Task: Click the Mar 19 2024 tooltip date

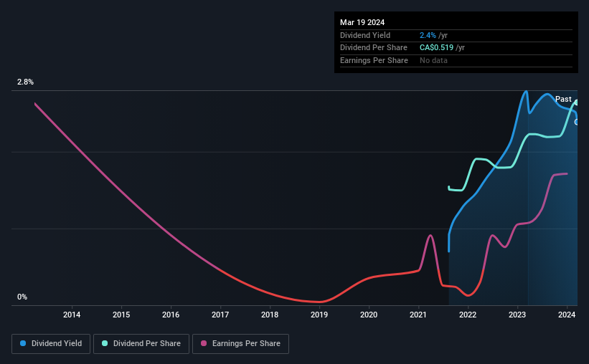Action: point(362,22)
